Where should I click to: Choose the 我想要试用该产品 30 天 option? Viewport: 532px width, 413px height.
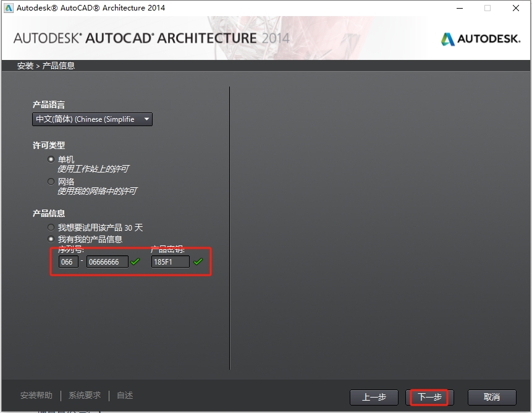51,227
